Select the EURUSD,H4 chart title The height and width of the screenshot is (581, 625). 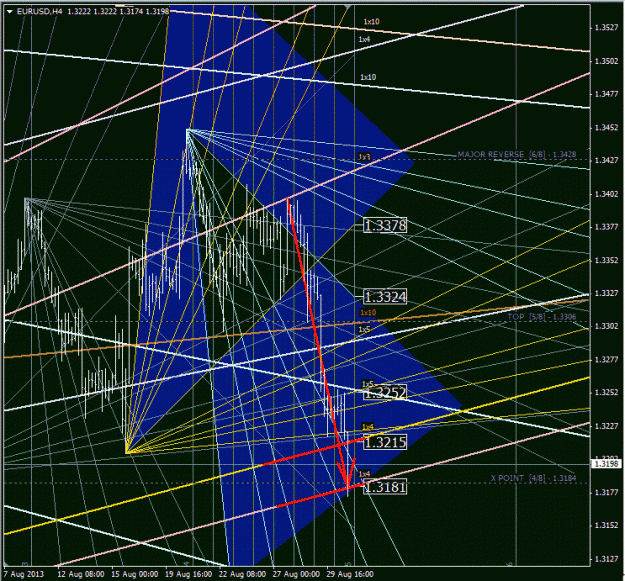(x=40, y=12)
